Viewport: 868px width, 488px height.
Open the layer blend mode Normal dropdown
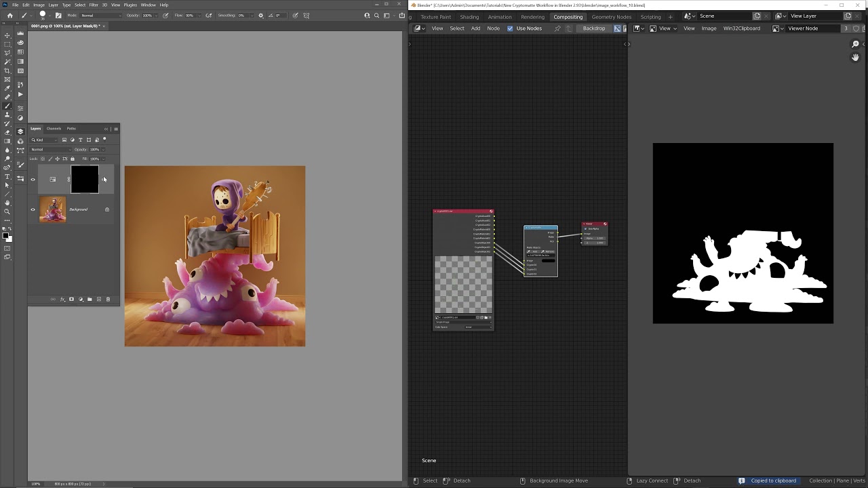50,150
